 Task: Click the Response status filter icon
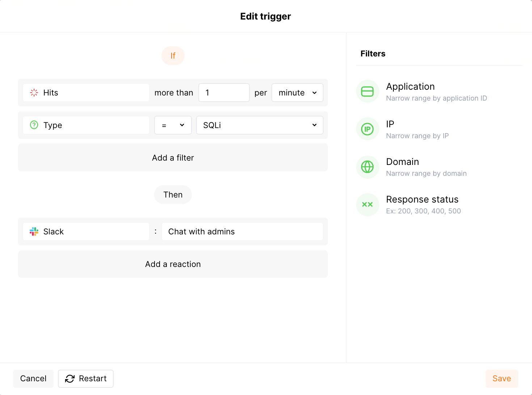pyautogui.click(x=367, y=204)
